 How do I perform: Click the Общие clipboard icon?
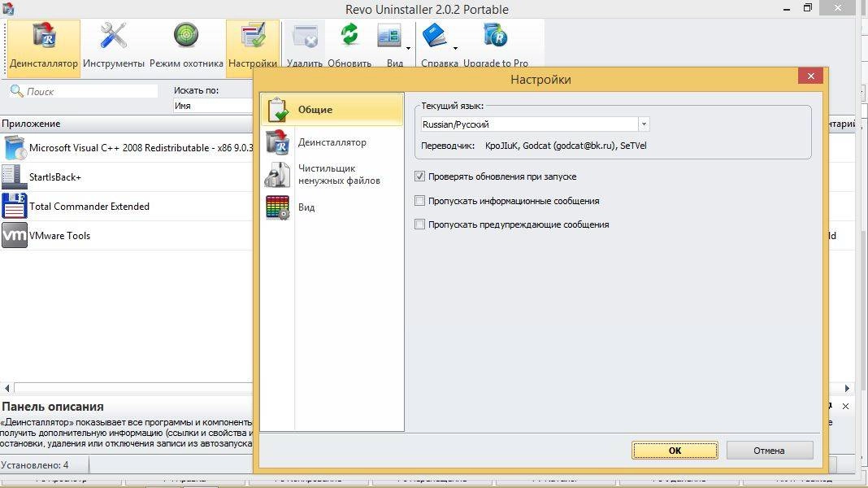point(278,110)
